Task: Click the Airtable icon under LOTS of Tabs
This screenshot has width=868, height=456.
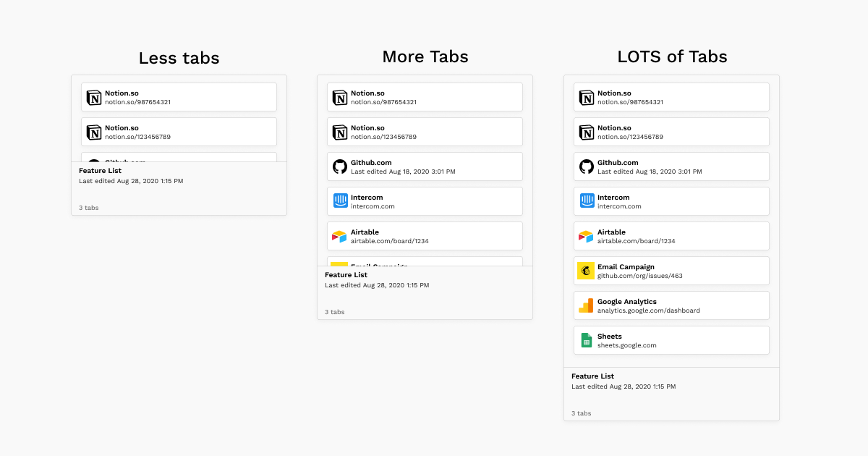Action: 586,236
